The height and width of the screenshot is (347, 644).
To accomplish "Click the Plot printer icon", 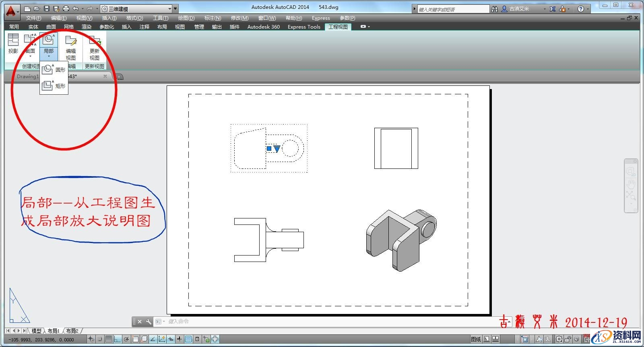I will (66, 8).
